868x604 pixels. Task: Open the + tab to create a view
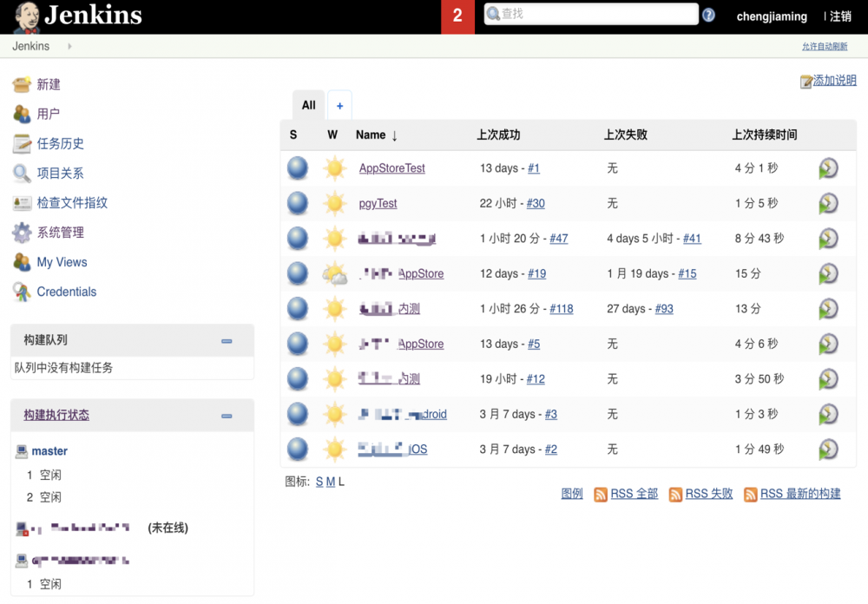[339, 104]
